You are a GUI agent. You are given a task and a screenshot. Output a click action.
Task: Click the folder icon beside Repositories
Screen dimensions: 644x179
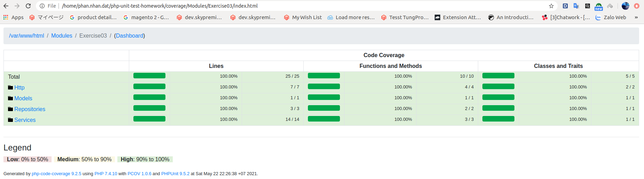click(x=10, y=109)
